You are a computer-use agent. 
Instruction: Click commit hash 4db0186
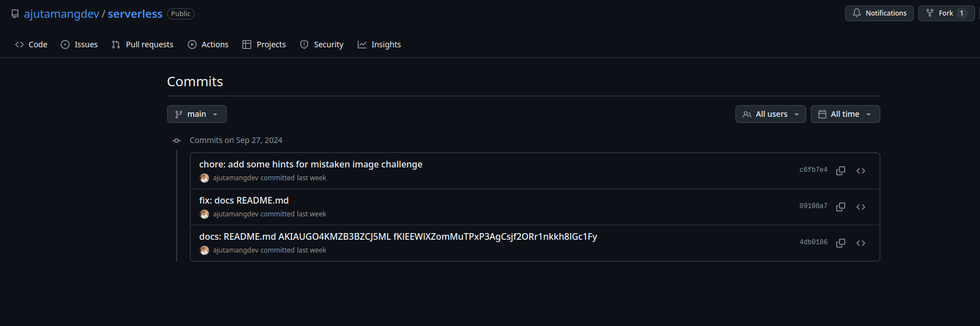click(x=813, y=243)
